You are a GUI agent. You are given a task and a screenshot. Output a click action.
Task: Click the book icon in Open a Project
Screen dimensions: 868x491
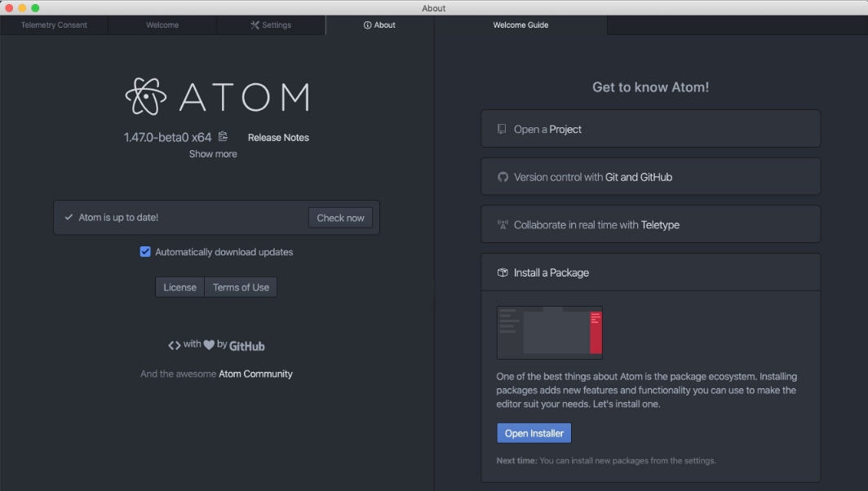502,129
